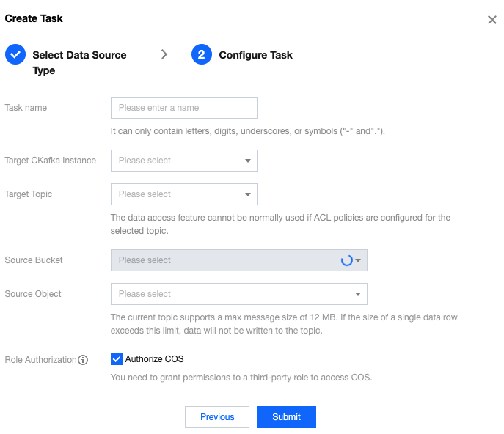The height and width of the screenshot is (434, 504).
Task: Click the completed step checkmark icon
Action: click(15, 55)
